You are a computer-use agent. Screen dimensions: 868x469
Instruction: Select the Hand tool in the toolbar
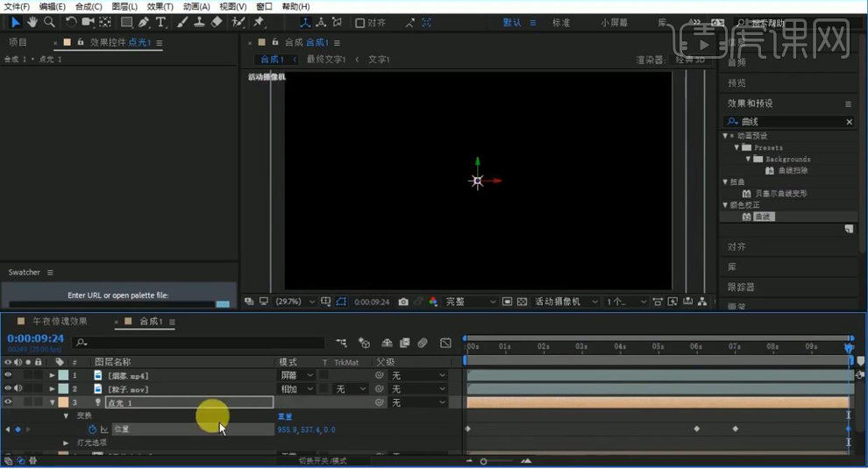[x=32, y=22]
